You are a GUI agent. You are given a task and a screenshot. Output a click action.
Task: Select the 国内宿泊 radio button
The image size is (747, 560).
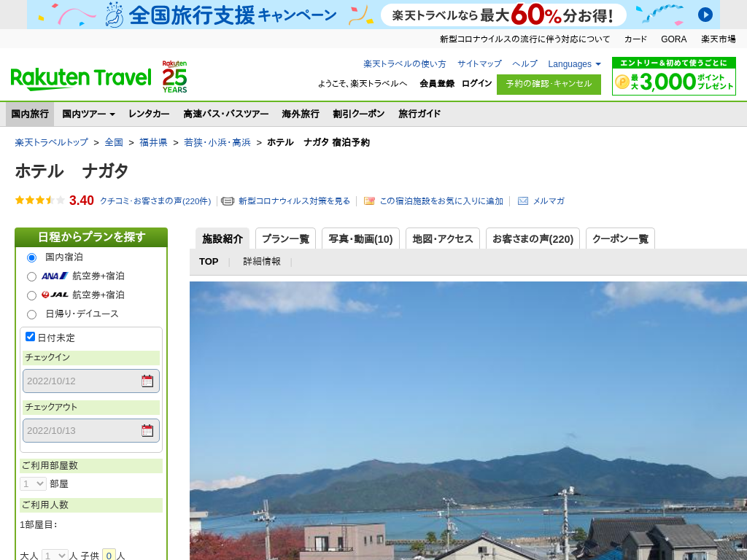[31, 257]
